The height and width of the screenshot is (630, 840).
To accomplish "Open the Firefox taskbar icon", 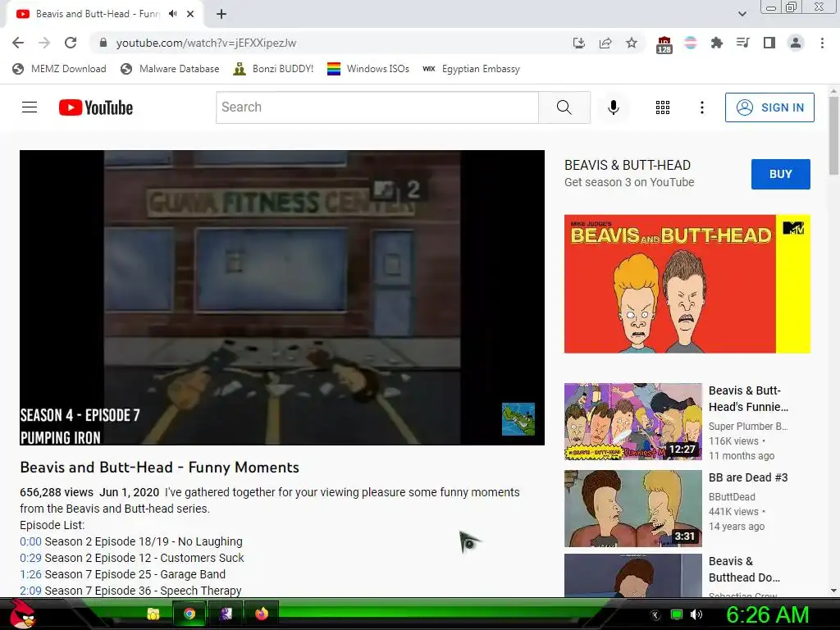I will (262, 614).
